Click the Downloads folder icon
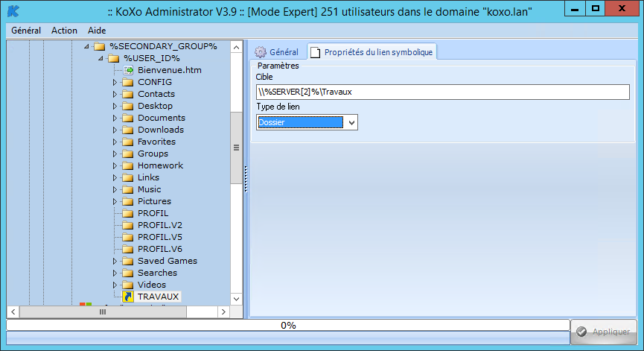This screenshot has height=351, width=644. point(128,130)
